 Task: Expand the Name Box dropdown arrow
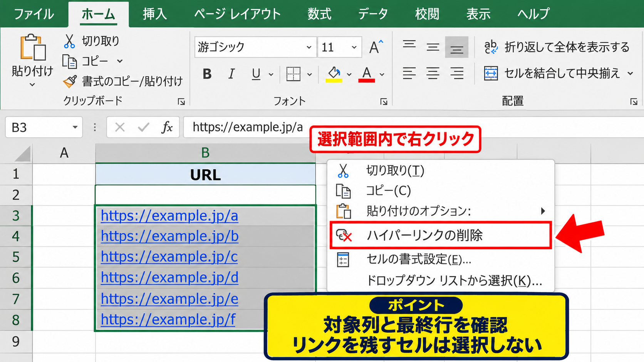tap(75, 127)
